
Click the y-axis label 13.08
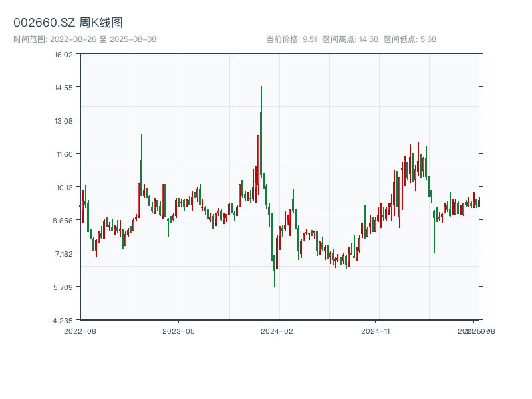(x=64, y=121)
